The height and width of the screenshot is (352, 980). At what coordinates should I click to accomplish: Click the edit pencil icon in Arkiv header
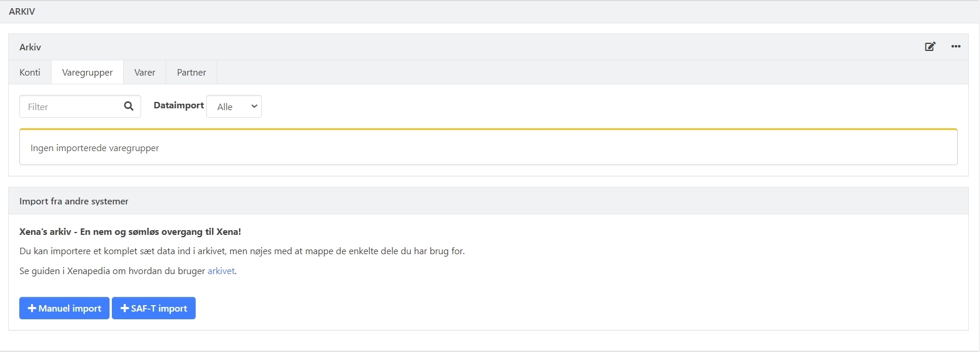(x=930, y=47)
